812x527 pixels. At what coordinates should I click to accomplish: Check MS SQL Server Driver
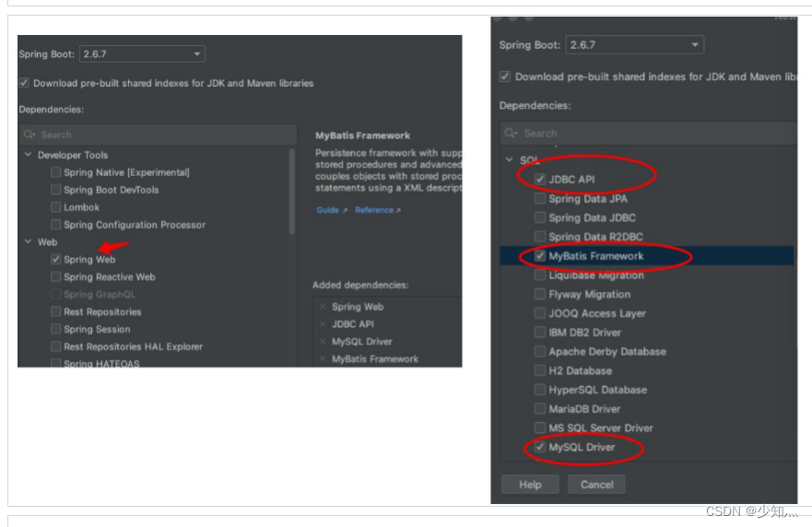[x=539, y=427]
